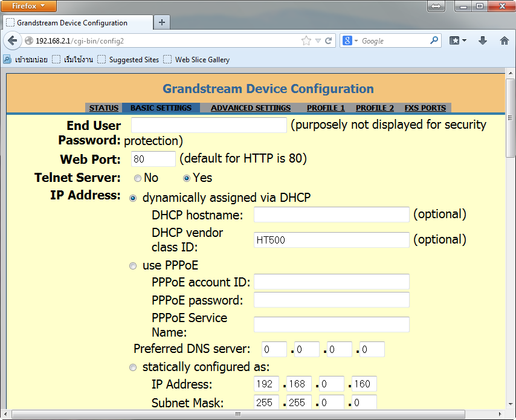This screenshot has height=420, width=516.
Task: Click the Google search engine icon
Action: pyautogui.click(x=347, y=40)
